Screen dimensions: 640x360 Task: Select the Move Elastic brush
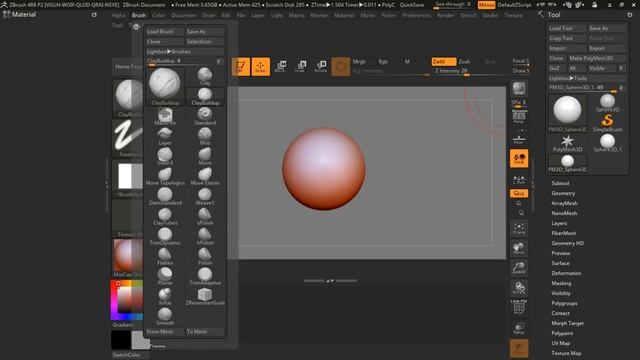point(205,176)
